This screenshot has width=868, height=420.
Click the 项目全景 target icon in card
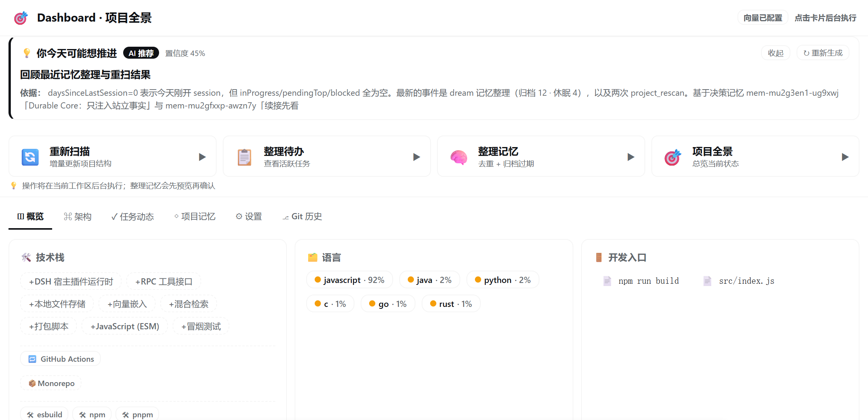coord(673,157)
